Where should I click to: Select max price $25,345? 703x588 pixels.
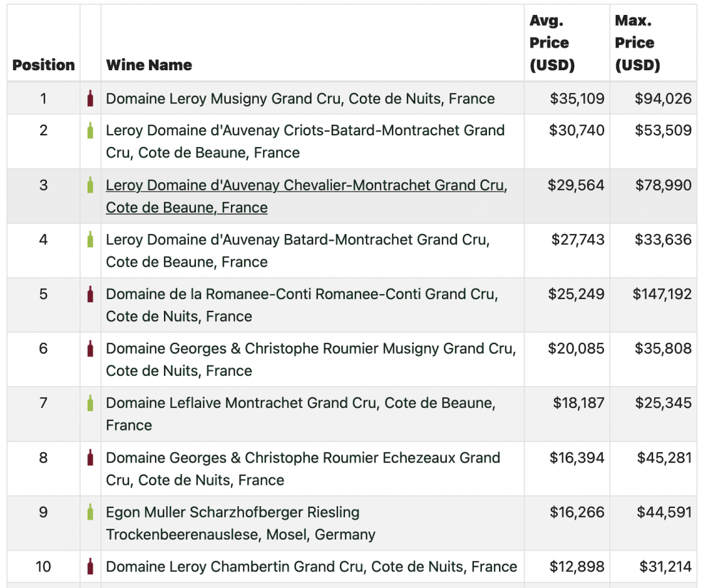tap(663, 403)
